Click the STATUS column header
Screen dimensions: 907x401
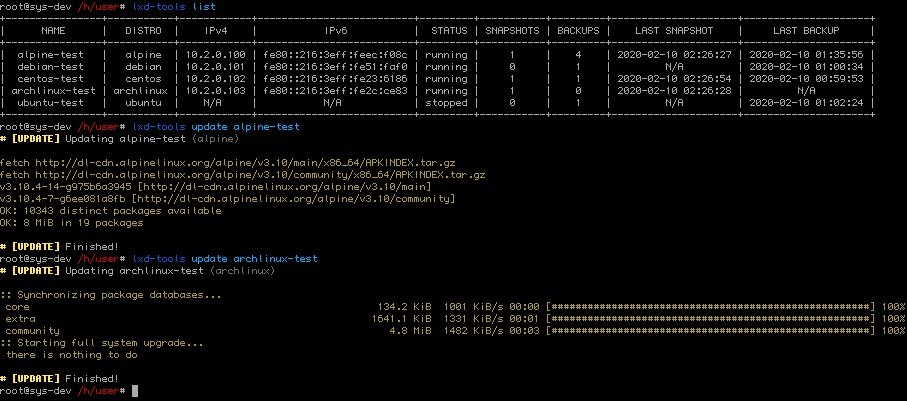[x=449, y=31]
